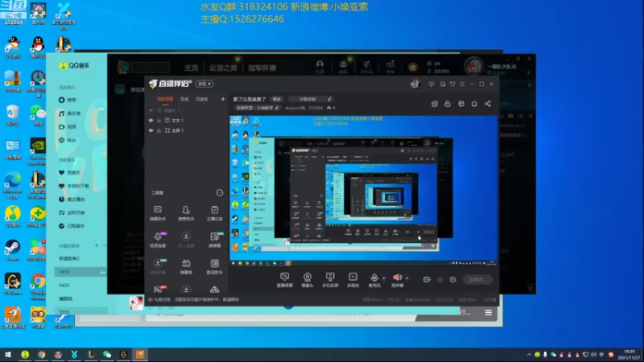Switch to the second scene tab

(x=184, y=99)
